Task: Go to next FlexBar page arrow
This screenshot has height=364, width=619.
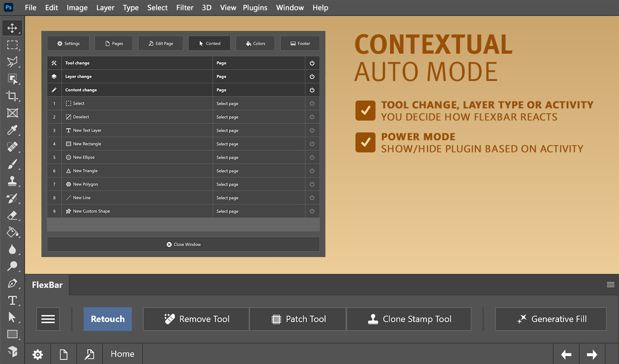Action: point(592,354)
